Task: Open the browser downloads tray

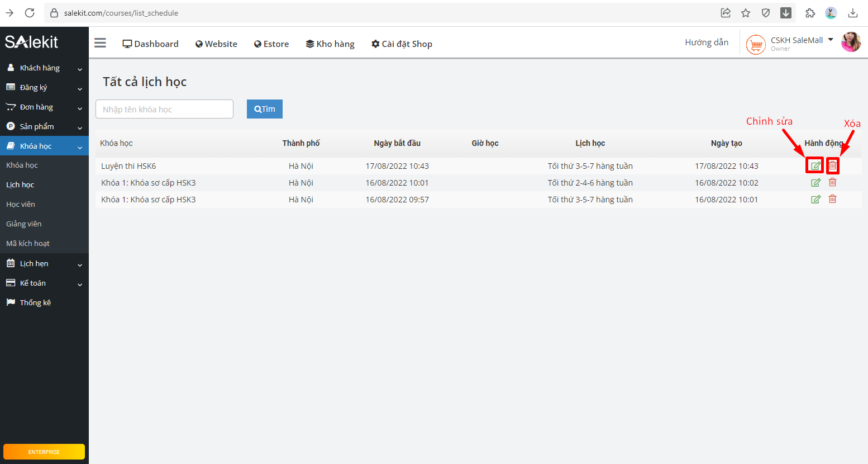Action: click(853, 13)
